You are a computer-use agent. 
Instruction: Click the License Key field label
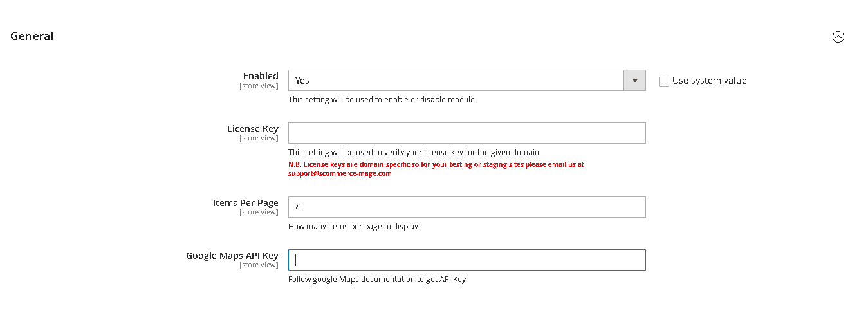(x=252, y=129)
